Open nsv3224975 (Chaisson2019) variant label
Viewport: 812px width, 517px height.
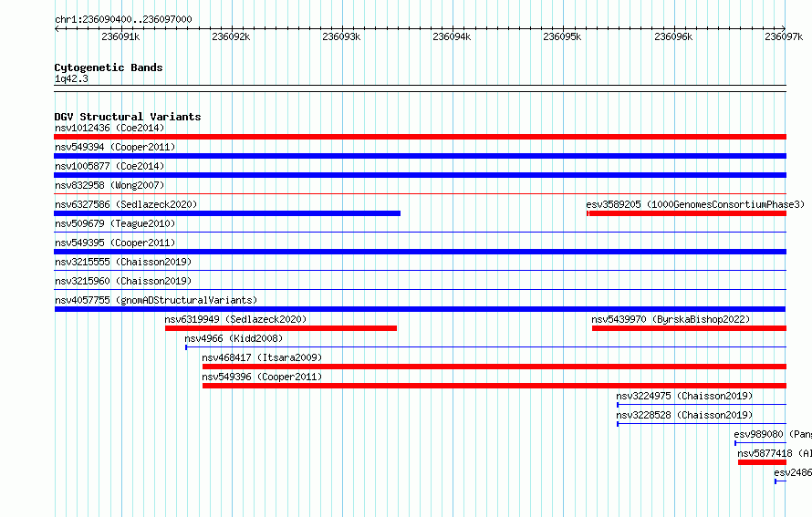(684, 396)
